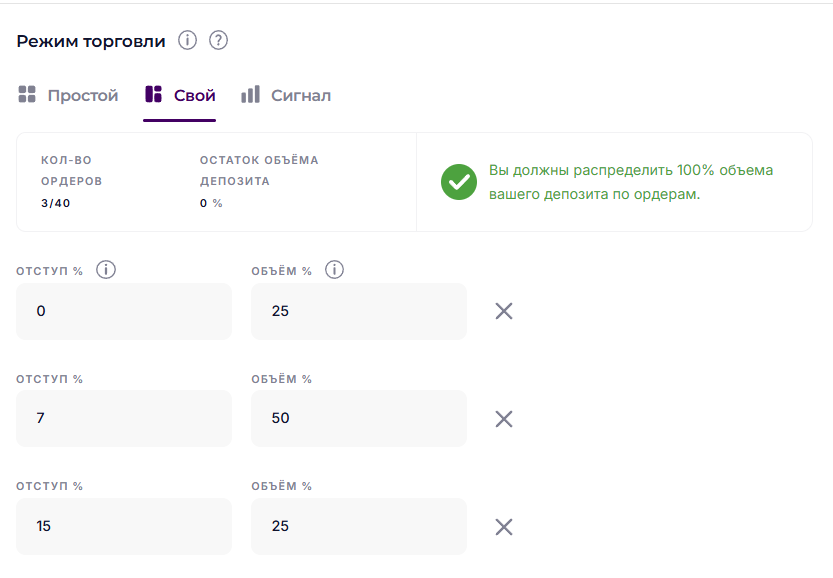Focus first ОБЪЁМ % field with 25
833x578 pixels.
pyautogui.click(x=359, y=311)
